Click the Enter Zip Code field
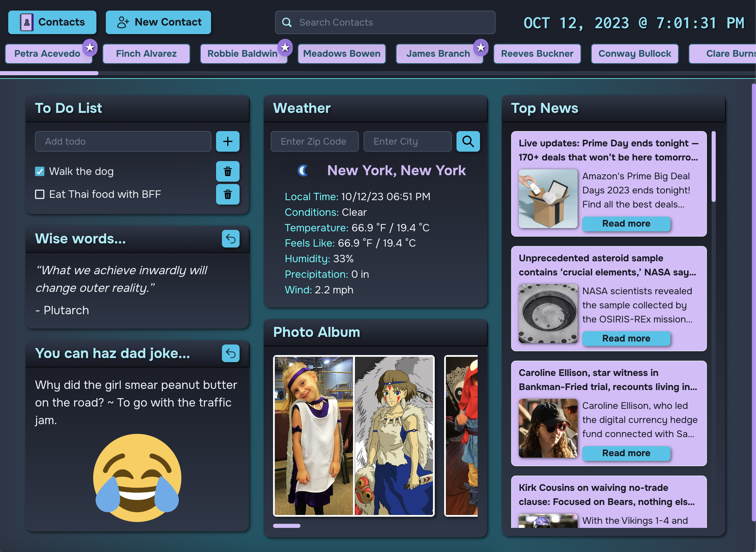756x552 pixels. (x=315, y=141)
